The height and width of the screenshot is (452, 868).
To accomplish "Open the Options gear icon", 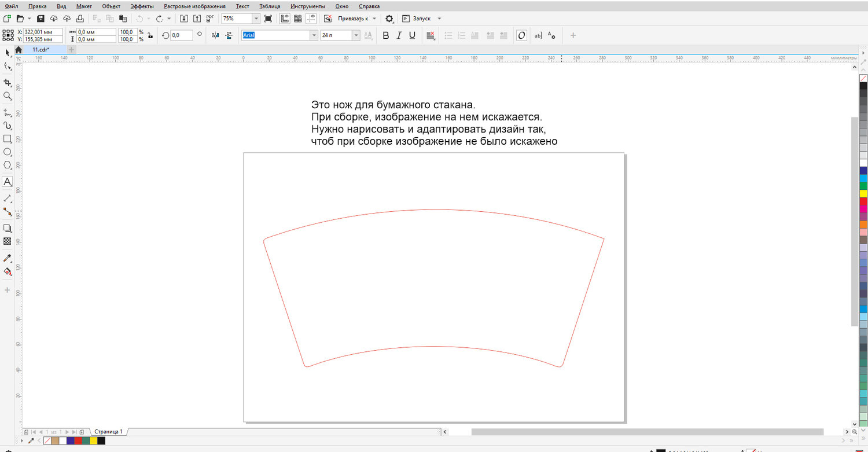I will (x=389, y=19).
